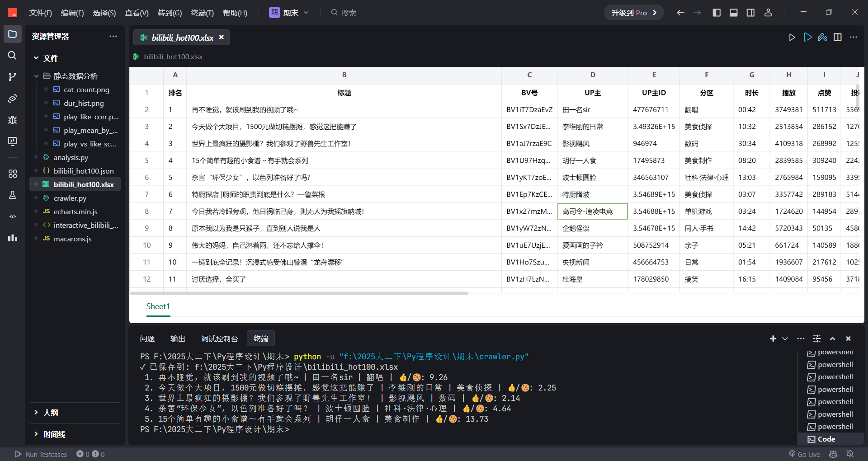Image resolution: width=868 pixels, height=461 pixels.
Task: Open the debug bug icon view
Action: coord(13,120)
